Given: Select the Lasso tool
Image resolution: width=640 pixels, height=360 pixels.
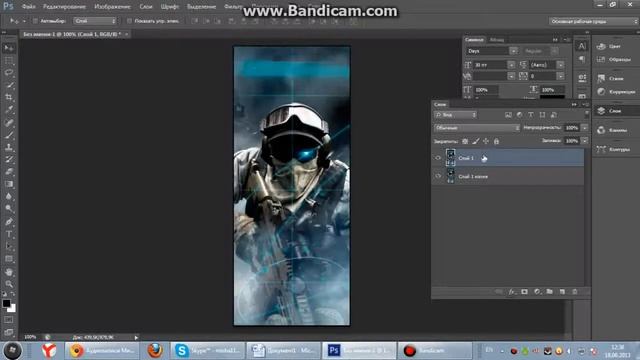Looking at the screenshot, I should (x=9, y=73).
